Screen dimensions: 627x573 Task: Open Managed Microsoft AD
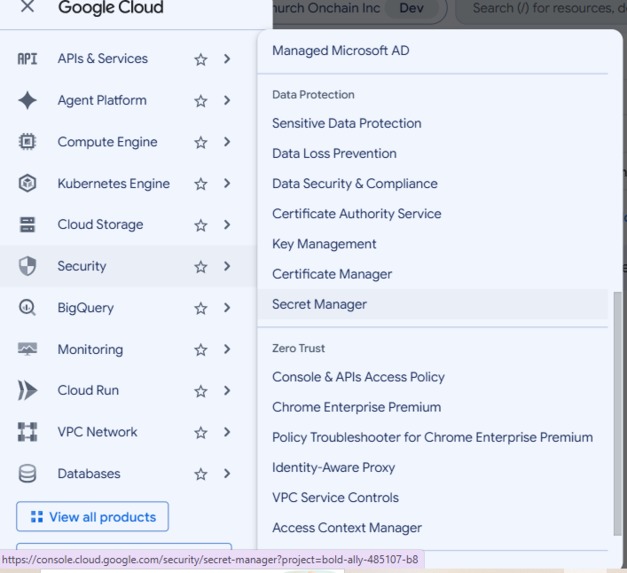click(x=341, y=51)
